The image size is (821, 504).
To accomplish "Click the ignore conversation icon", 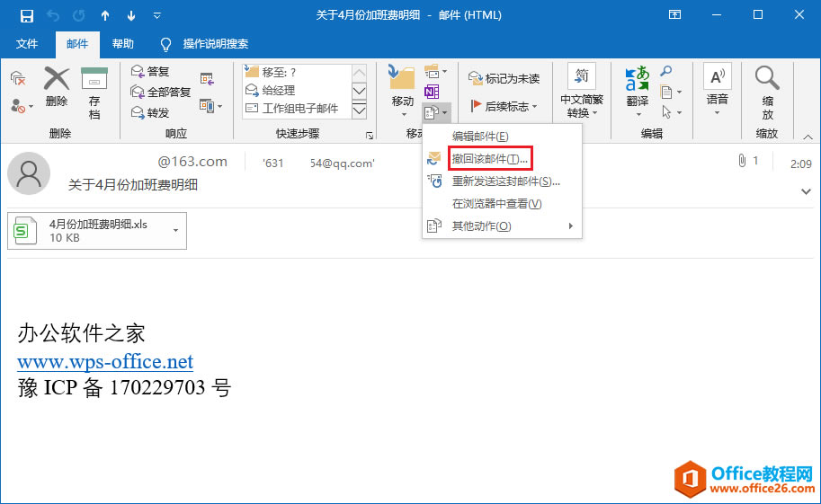I will (18, 79).
